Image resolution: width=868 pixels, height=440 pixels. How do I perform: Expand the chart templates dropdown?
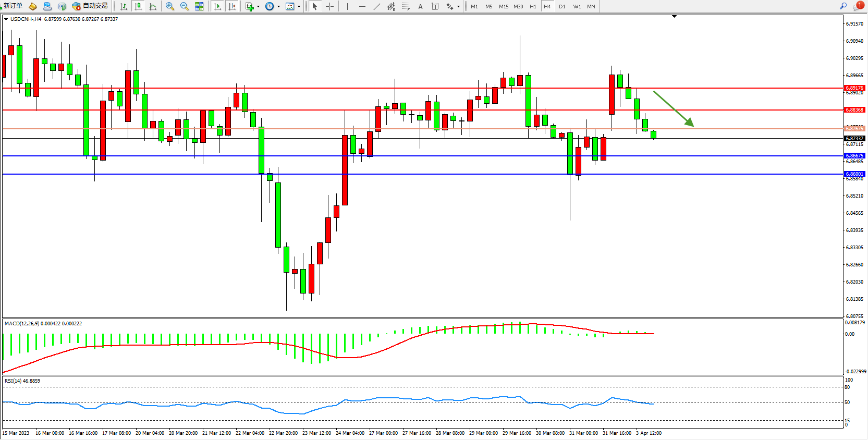[x=299, y=7]
